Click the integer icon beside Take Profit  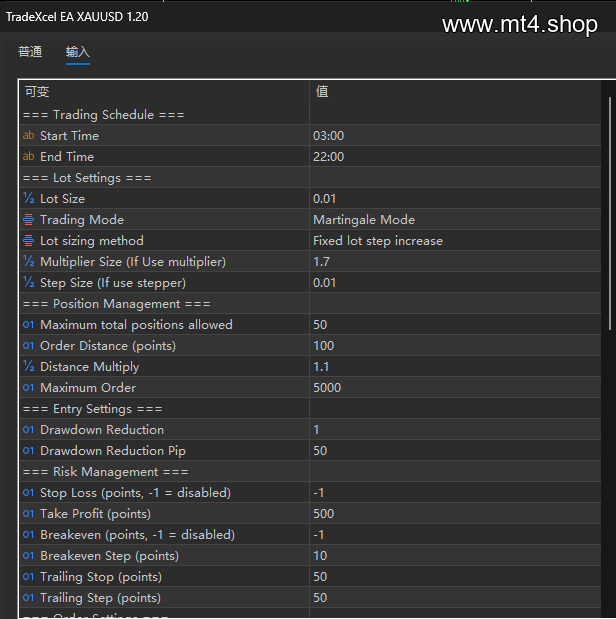28,513
